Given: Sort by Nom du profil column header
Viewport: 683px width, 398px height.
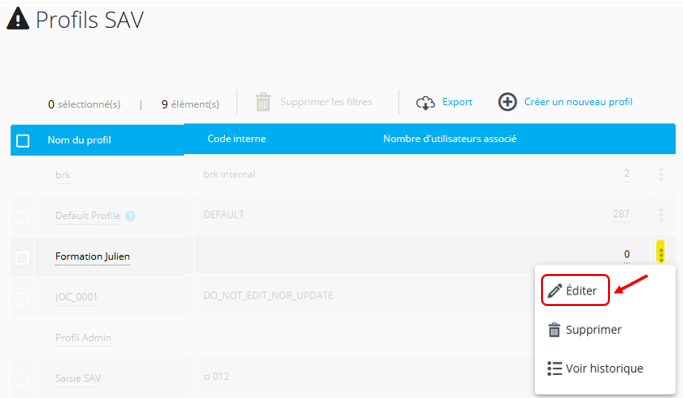Looking at the screenshot, I should click(x=79, y=140).
